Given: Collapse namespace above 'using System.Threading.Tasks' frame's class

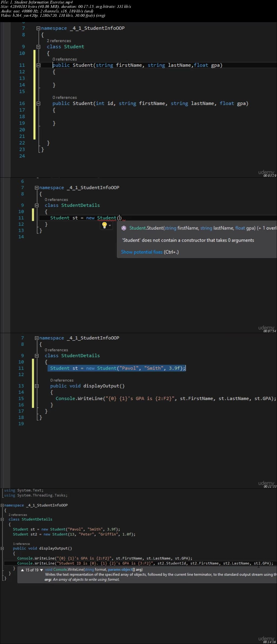Looking at the screenshot, I should tap(2, 505).
